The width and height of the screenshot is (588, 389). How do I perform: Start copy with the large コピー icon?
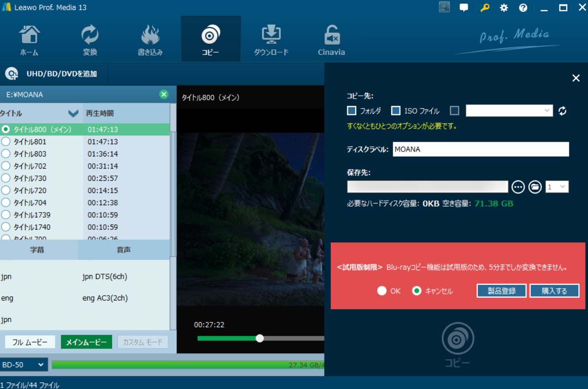(458, 345)
